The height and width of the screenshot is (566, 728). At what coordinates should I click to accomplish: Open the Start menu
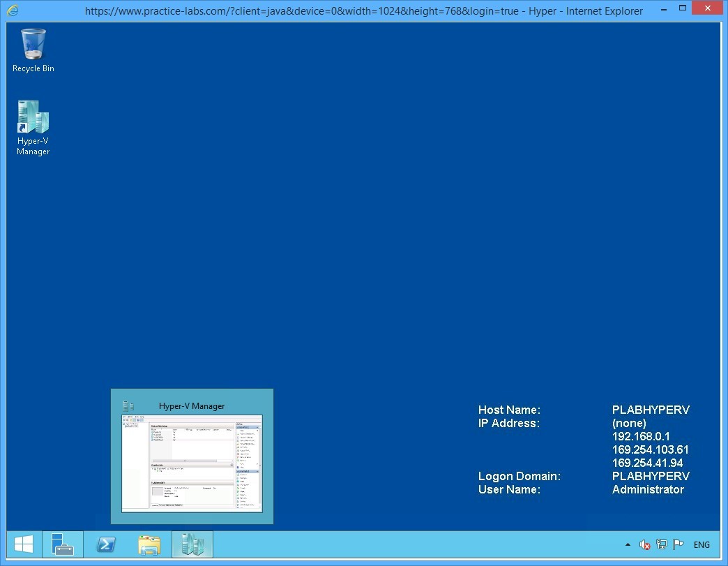23,544
